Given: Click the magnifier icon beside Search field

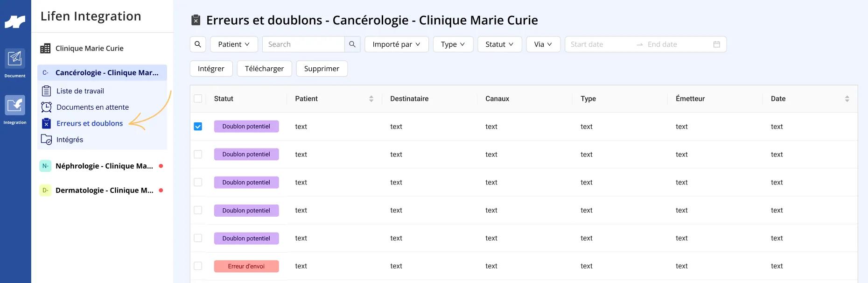Looking at the screenshot, I should click(352, 44).
